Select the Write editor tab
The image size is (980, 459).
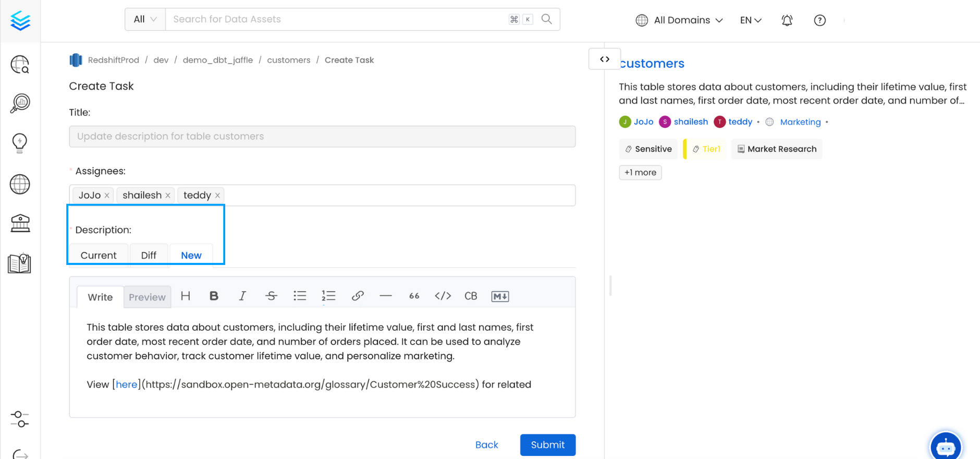tap(100, 297)
